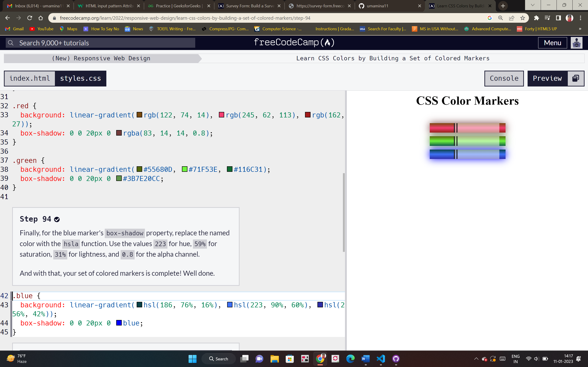Click the reload page icon

tap(30, 18)
